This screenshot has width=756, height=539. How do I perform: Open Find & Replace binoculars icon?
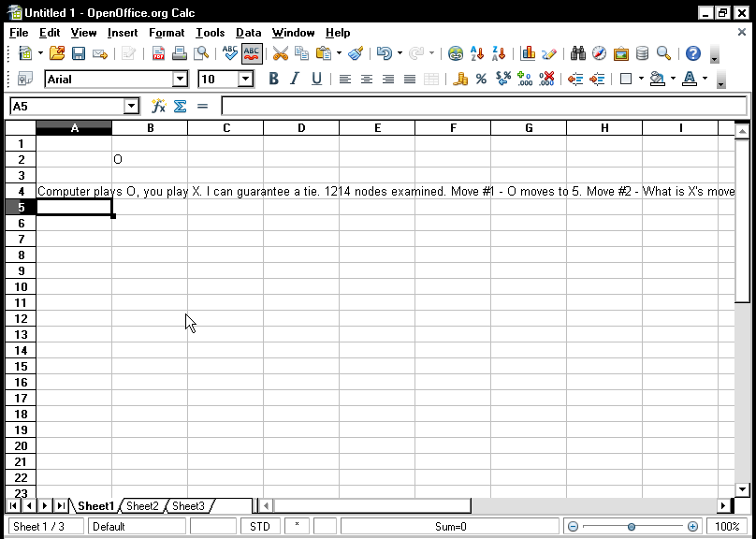tap(578, 54)
